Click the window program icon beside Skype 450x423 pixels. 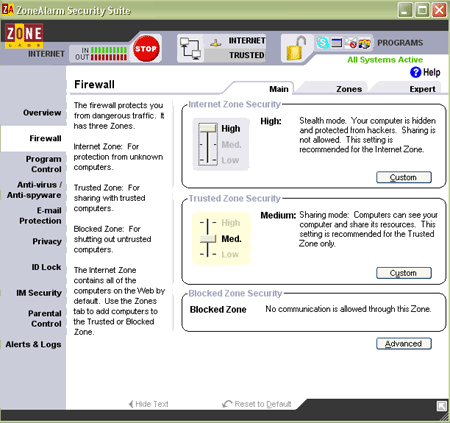click(337, 43)
